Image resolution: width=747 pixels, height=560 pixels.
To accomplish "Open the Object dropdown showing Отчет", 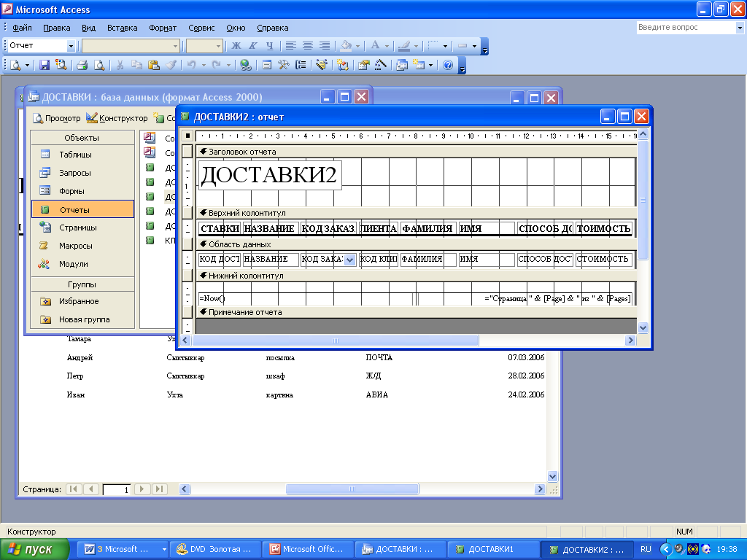I will [71, 46].
